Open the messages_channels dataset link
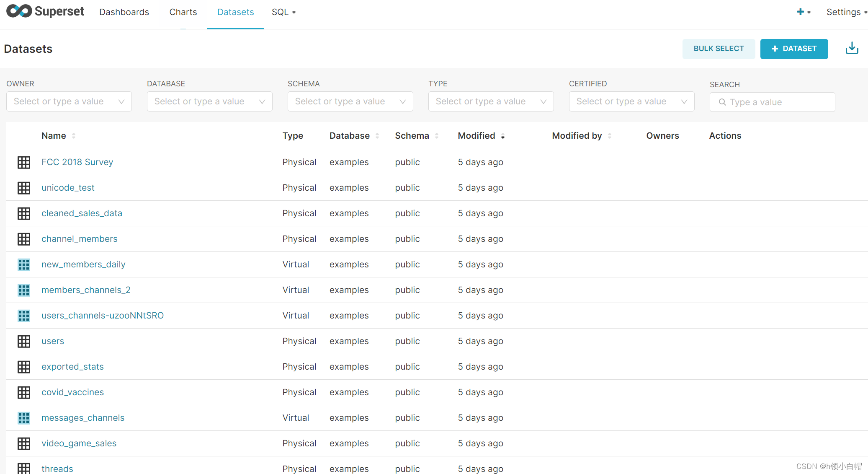 pyautogui.click(x=83, y=418)
